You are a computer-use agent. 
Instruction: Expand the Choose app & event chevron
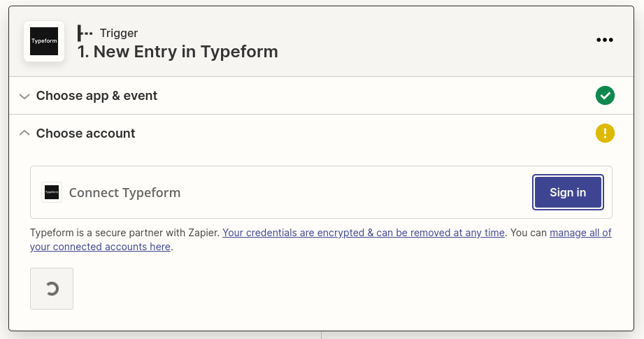click(x=24, y=96)
